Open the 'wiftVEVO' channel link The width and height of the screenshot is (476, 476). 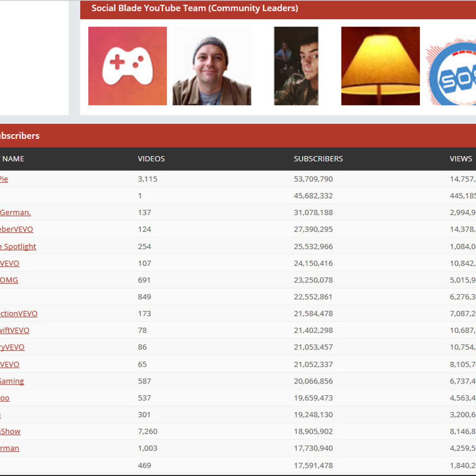point(15,330)
